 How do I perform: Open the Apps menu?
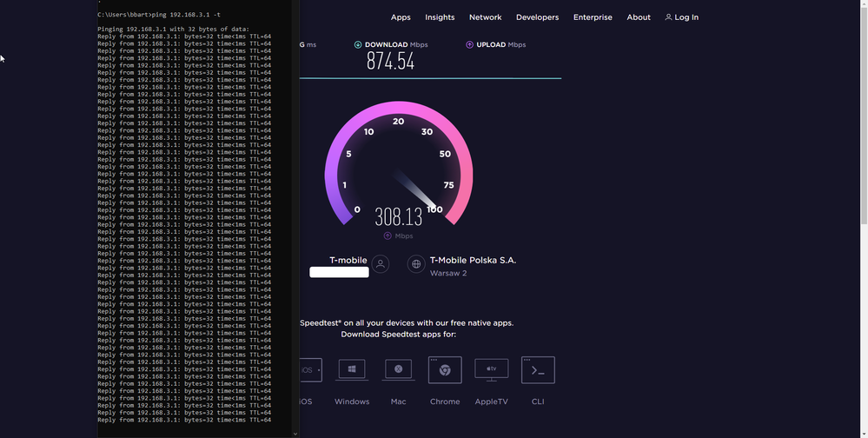click(401, 17)
